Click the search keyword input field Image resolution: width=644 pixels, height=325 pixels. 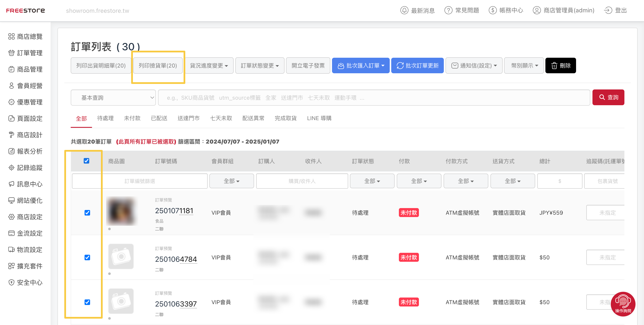pos(374,98)
